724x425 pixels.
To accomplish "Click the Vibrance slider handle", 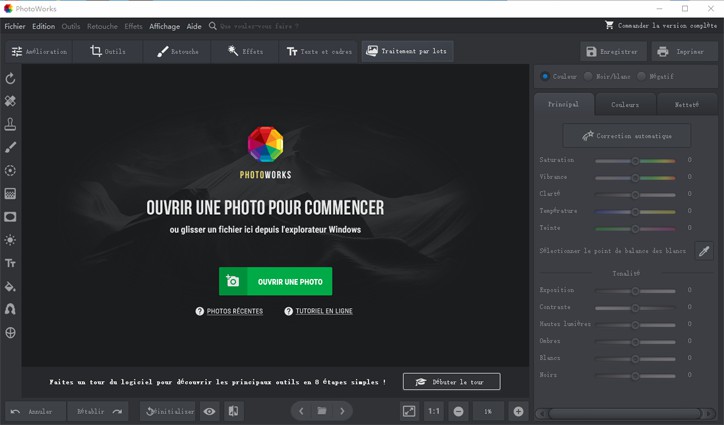I will point(635,178).
